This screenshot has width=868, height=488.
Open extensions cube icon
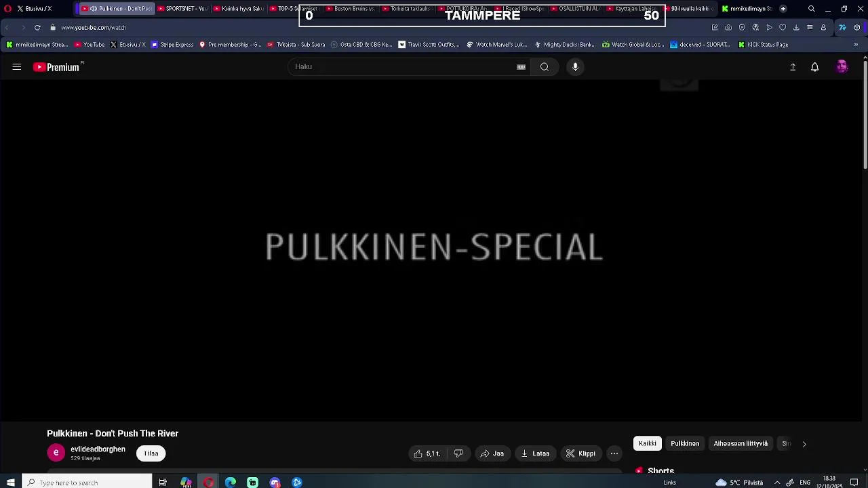click(x=857, y=28)
